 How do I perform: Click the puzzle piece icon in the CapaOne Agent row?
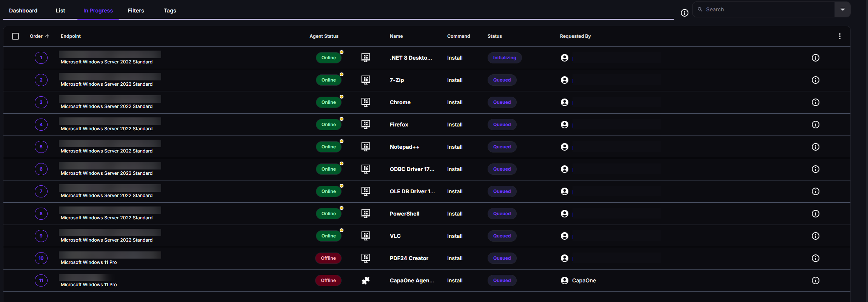point(366,280)
